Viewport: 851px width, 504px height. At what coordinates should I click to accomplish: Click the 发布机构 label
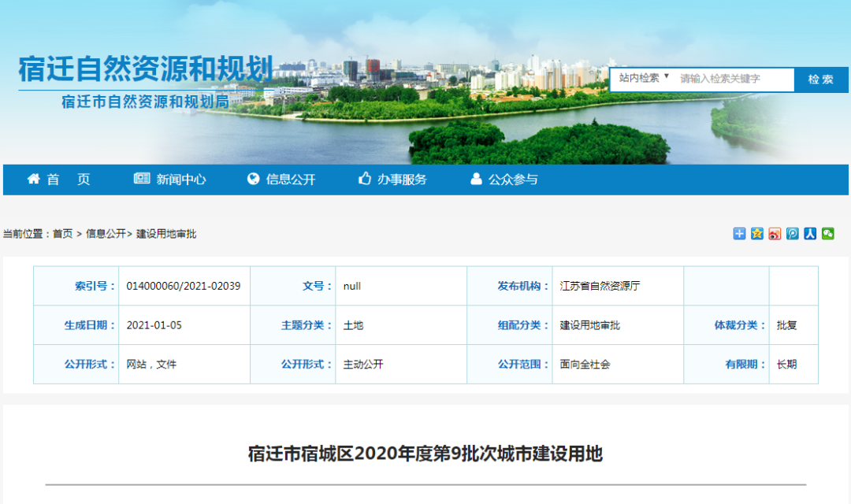point(523,286)
